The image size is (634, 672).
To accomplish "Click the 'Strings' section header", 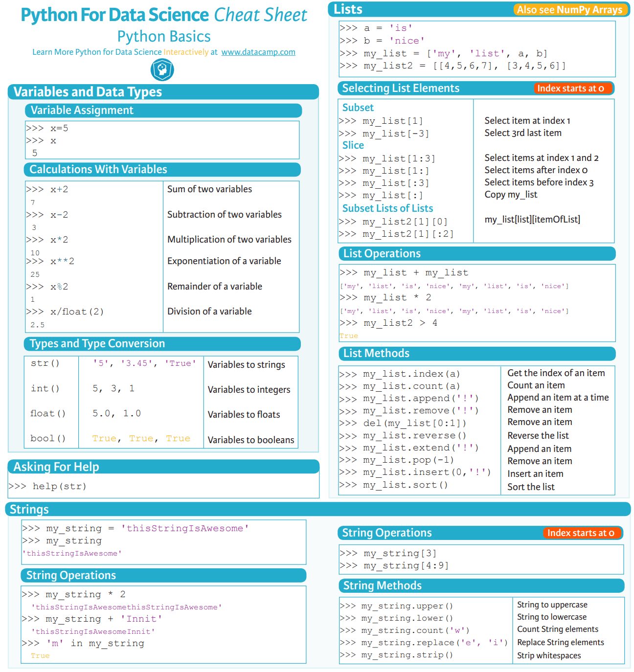I will click(318, 509).
